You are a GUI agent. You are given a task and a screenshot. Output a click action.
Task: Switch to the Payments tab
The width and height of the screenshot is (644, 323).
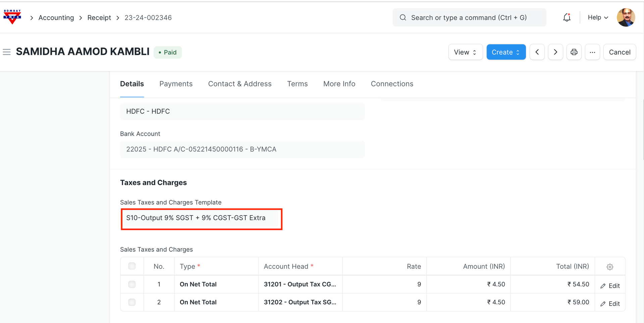[176, 84]
